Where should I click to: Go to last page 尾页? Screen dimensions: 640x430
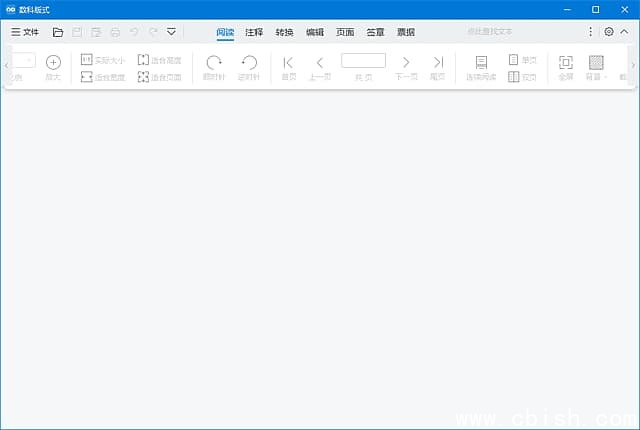438,68
